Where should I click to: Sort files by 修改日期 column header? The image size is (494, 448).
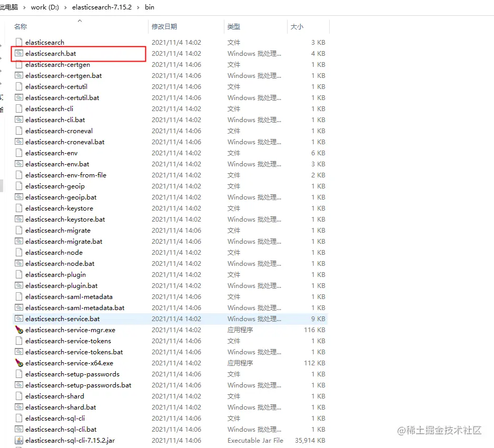coord(164,27)
